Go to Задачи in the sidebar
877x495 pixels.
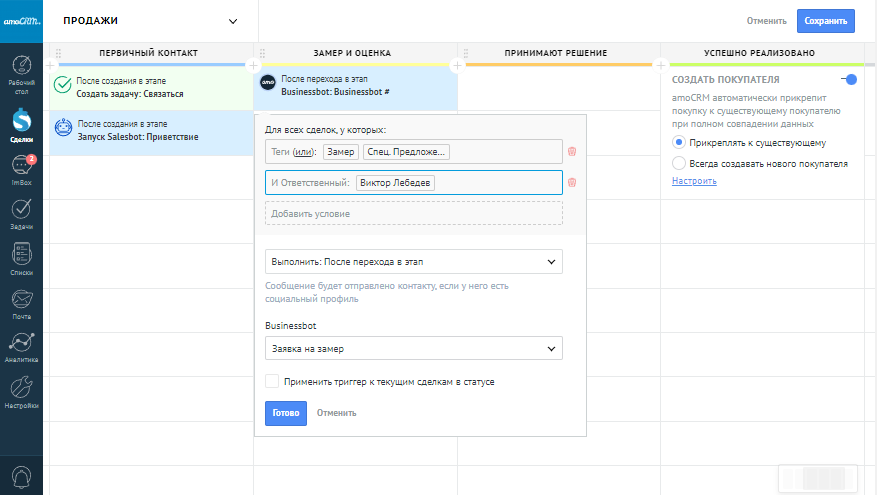coord(21,214)
